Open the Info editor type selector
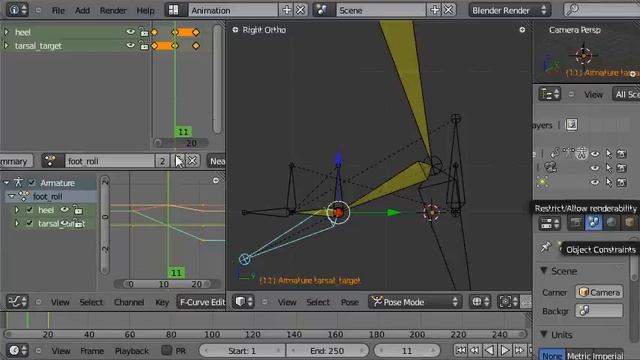640x360 pixels. 17,10
